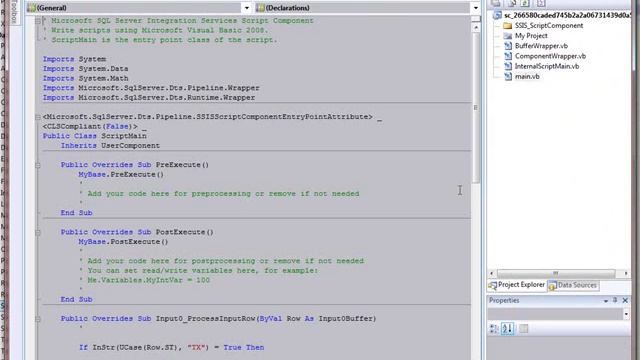Select My Project in Project Explorer

click(531, 36)
